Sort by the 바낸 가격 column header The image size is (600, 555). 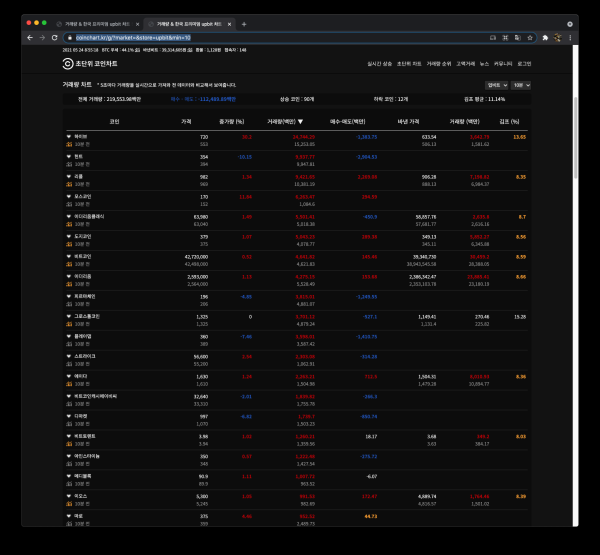click(408, 121)
